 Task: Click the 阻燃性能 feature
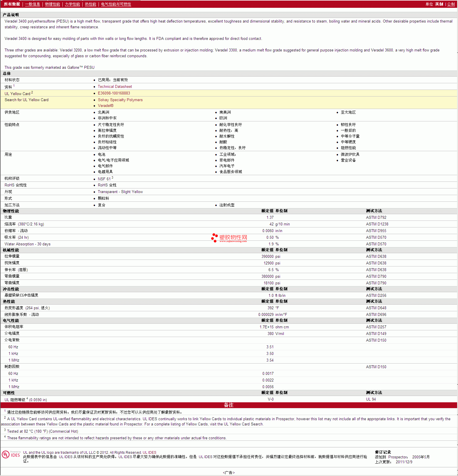point(348,148)
